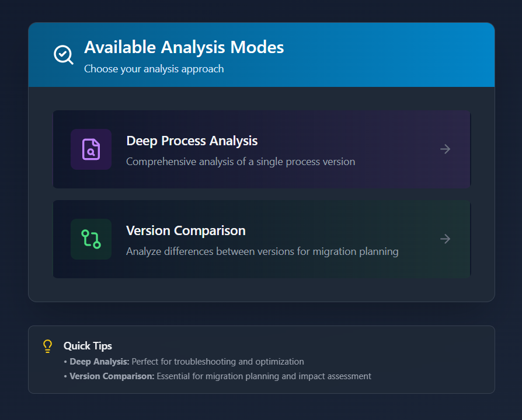This screenshot has height=420, width=522.
Task: Click the magnifier checkmark icon in header
Action: pos(63,55)
